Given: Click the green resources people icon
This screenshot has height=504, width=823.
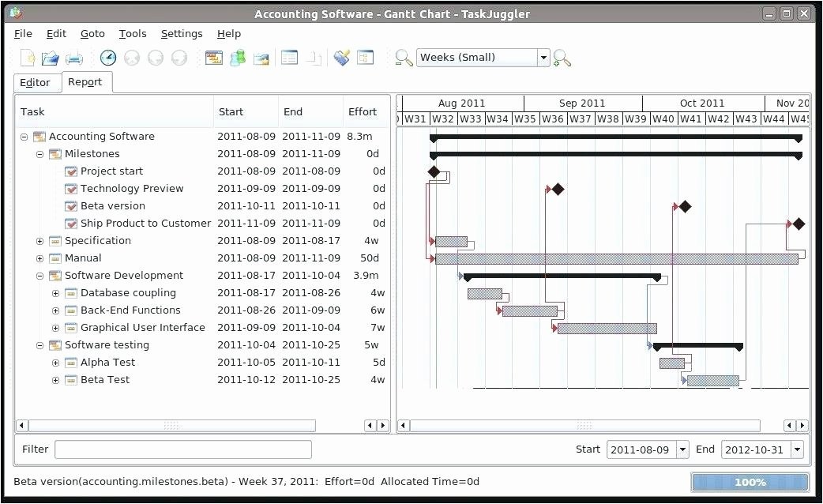Looking at the screenshot, I should [x=237, y=58].
